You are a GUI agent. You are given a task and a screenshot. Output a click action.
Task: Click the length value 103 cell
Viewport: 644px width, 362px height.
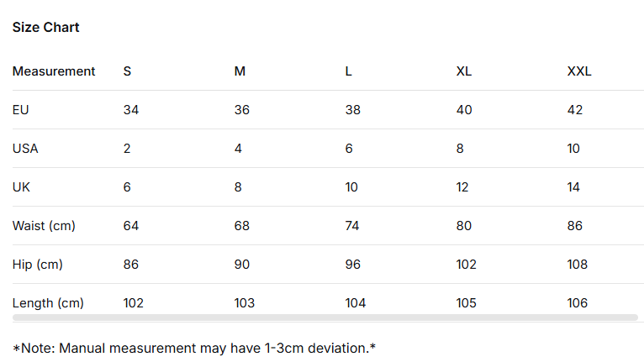pos(244,303)
